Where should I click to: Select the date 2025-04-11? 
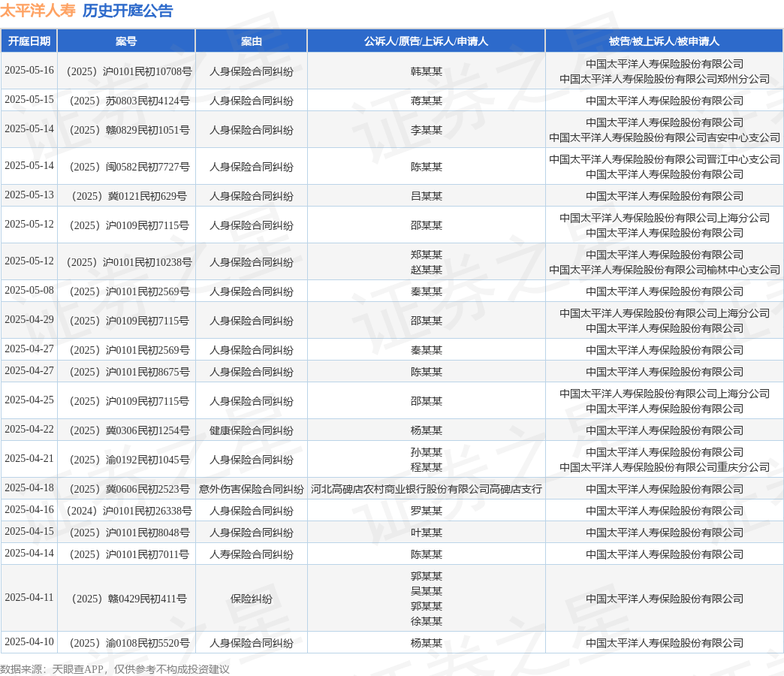coord(29,597)
